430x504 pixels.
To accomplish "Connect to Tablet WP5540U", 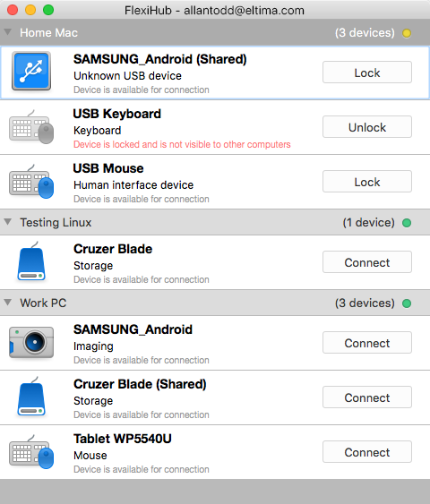I will coord(367,452).
